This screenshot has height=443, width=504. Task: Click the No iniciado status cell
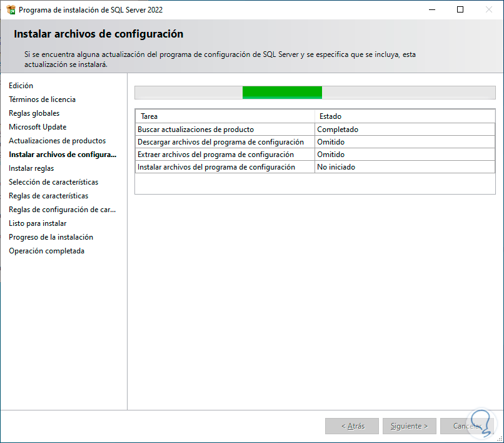tap(405, 167)
